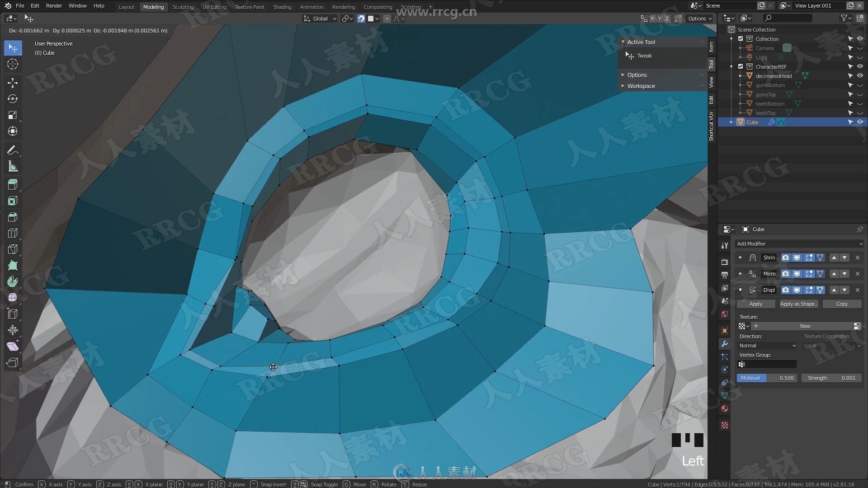Click the Apply as Shape button
This screenshot has height=488, width=868.
(798, 304)
